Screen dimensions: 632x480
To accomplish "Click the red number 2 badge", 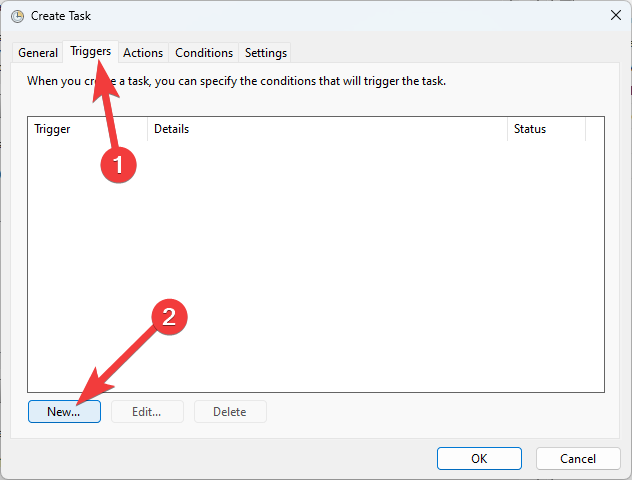I will point(169,317).
